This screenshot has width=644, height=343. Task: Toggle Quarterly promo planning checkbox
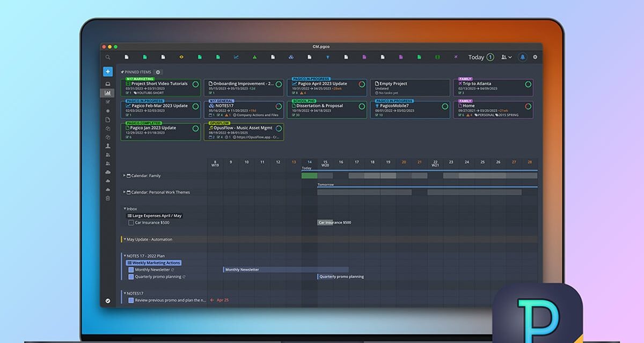tap(131, 277)
